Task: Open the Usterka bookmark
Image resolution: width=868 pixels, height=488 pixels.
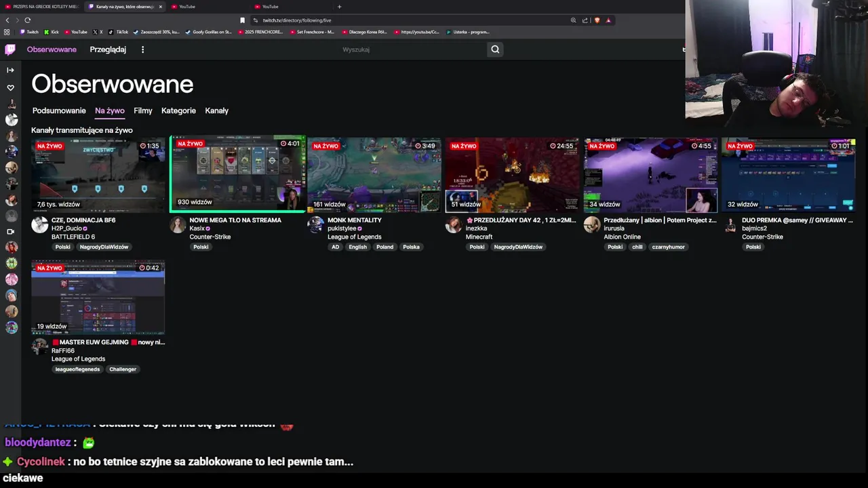Action: 467,32
